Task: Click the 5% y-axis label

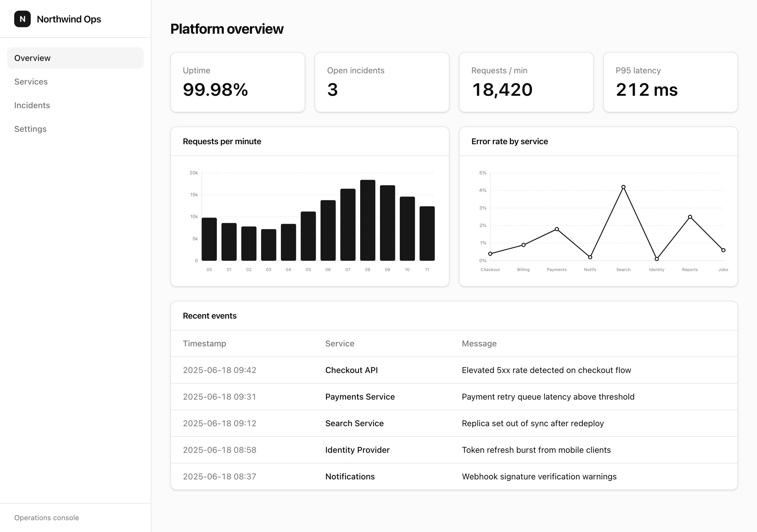Action: click(x=483, y=173)
